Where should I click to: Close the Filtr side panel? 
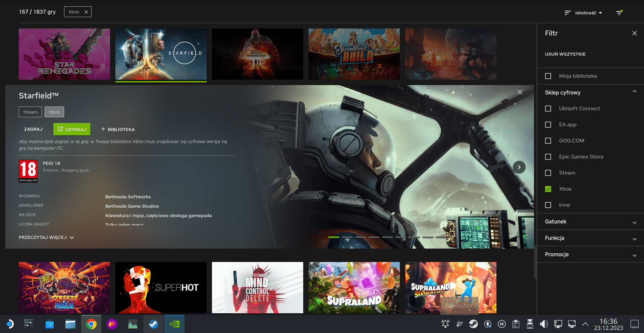634,33
